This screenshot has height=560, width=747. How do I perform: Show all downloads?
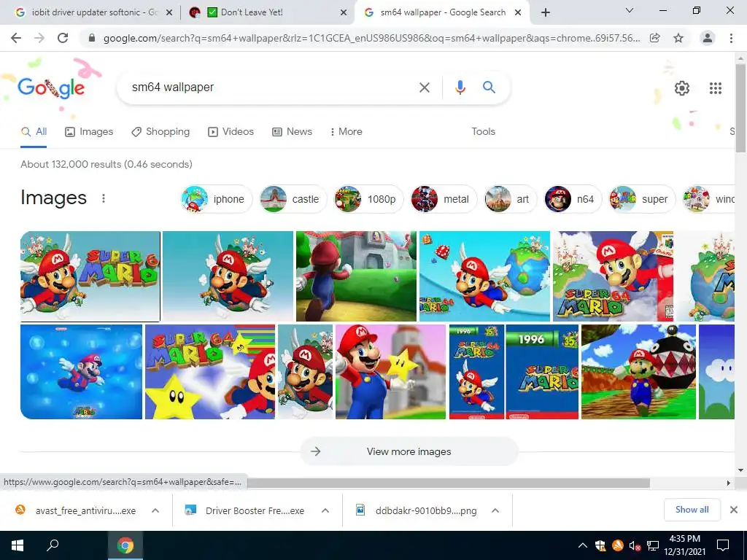click(692, 510)
